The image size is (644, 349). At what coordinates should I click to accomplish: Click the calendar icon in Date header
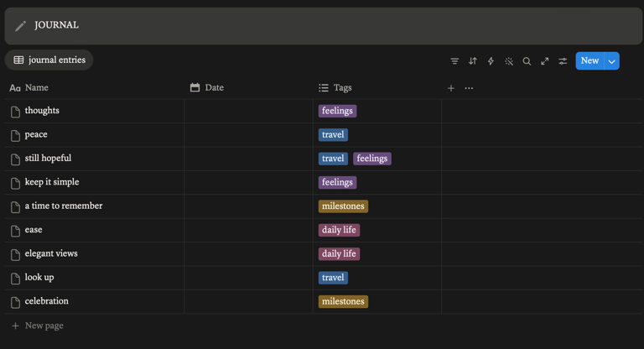click(195, 87)
